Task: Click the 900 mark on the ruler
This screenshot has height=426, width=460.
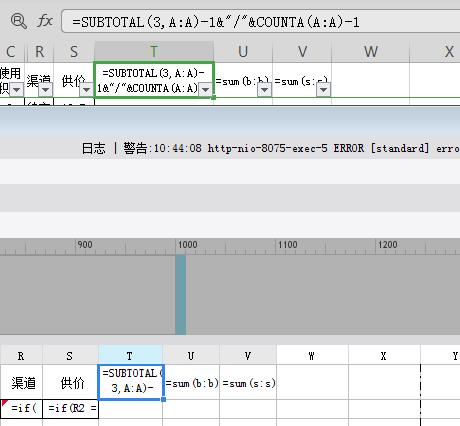Action: [85, 245]
